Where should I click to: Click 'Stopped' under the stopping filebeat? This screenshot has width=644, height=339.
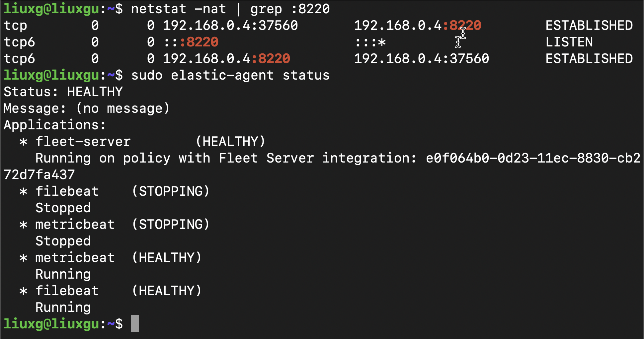(63, 208)
